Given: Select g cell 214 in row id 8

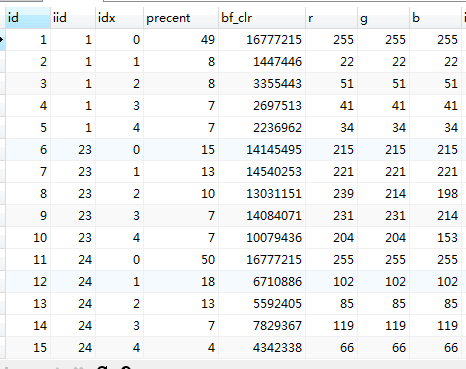Looking at the screenshot, I should [x=383, y=194].
